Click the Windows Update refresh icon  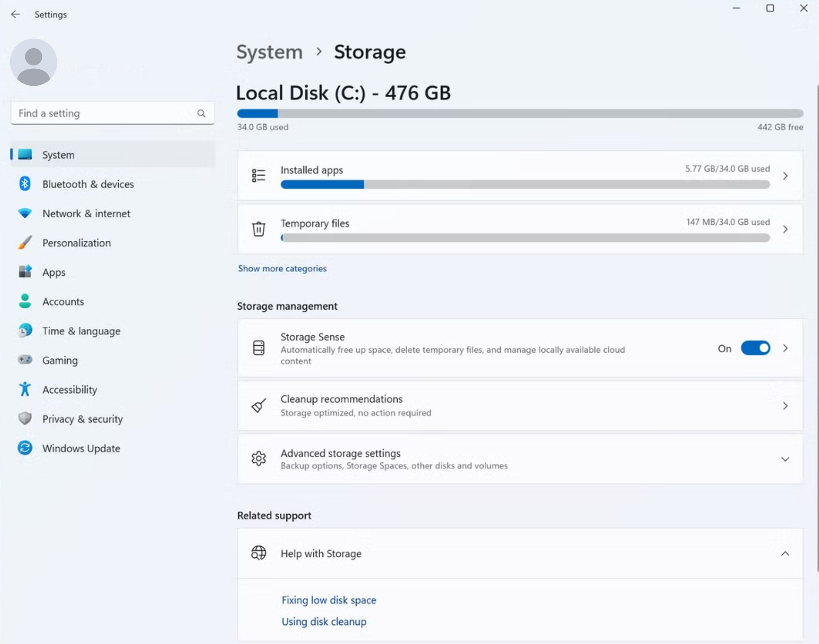[x=25, y=448]
